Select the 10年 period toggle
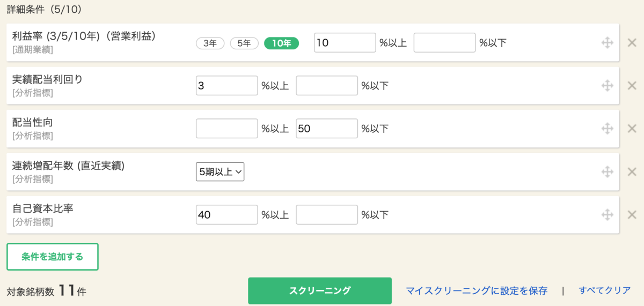The width and height of the screenshot is (644, 306). point(281,43)
